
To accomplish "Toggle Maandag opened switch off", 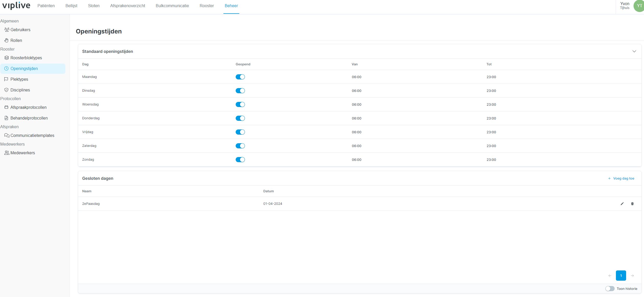I will click(x=240, y=77).
